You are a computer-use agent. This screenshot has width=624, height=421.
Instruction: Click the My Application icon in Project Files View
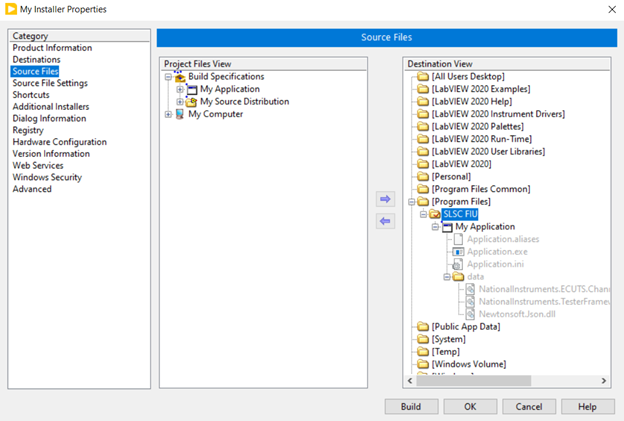(192, 89)
